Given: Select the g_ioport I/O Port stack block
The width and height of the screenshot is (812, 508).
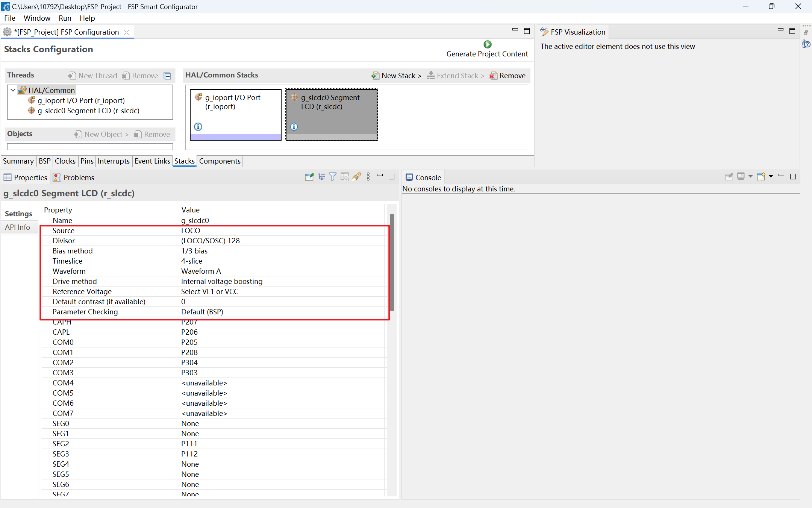Looking at the screenshot, I should (235, 115).
